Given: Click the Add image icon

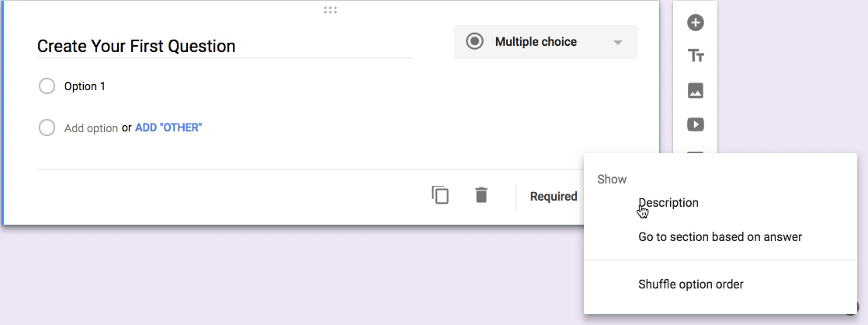Looking at the screenshot, I should [x=696, y=90].
